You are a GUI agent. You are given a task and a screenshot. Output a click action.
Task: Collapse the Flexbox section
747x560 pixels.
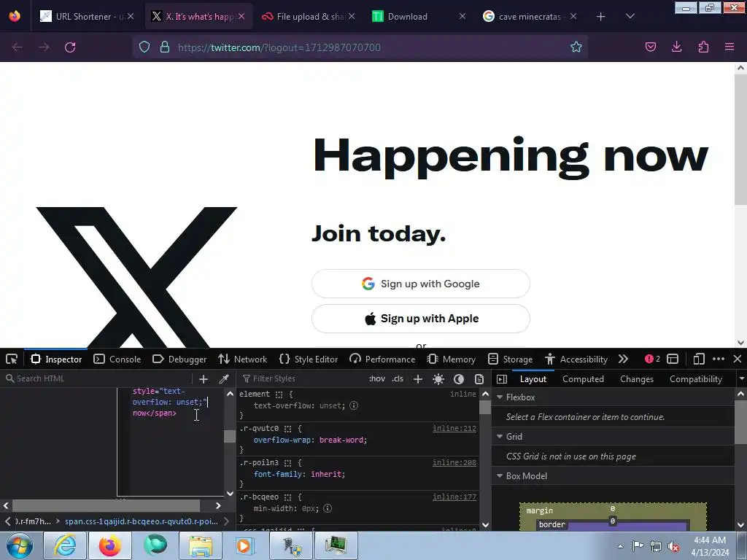pyautogui.click(x=500, y=397)
